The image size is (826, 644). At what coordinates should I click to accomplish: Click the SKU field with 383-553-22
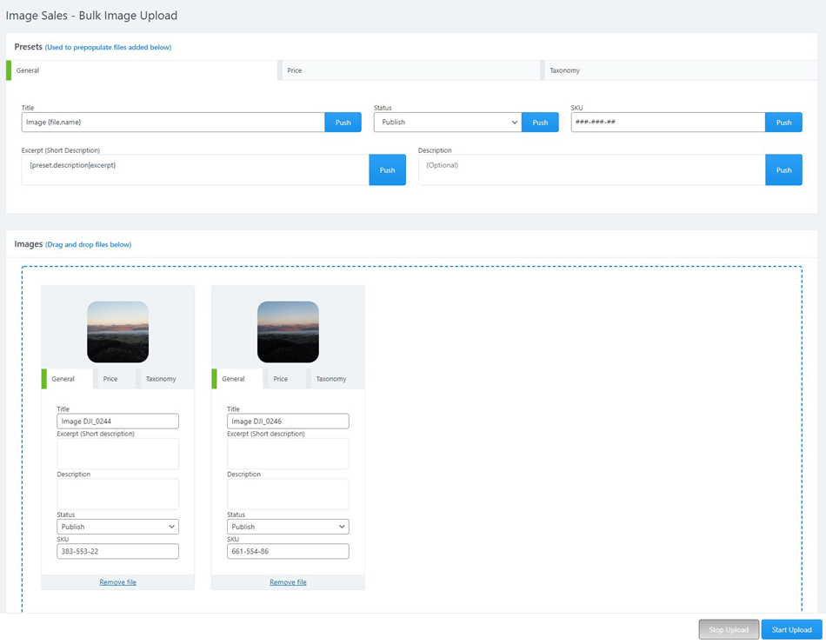117,551
